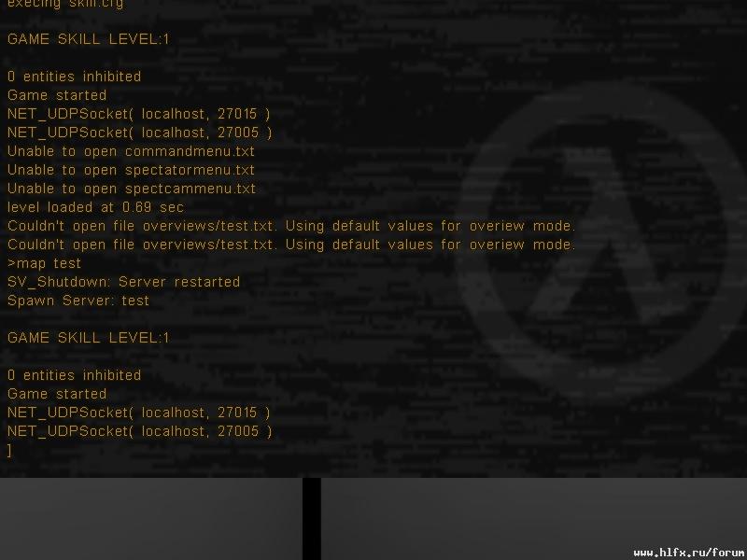Click "level loaded at 0.69 sec" line

point(95,207)
